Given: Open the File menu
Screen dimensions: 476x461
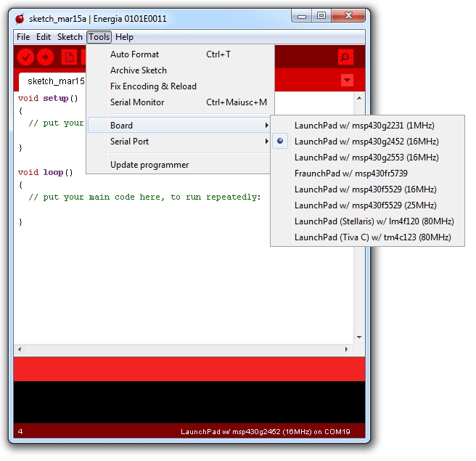Looking at the screenshot, I should pos(23,37).
